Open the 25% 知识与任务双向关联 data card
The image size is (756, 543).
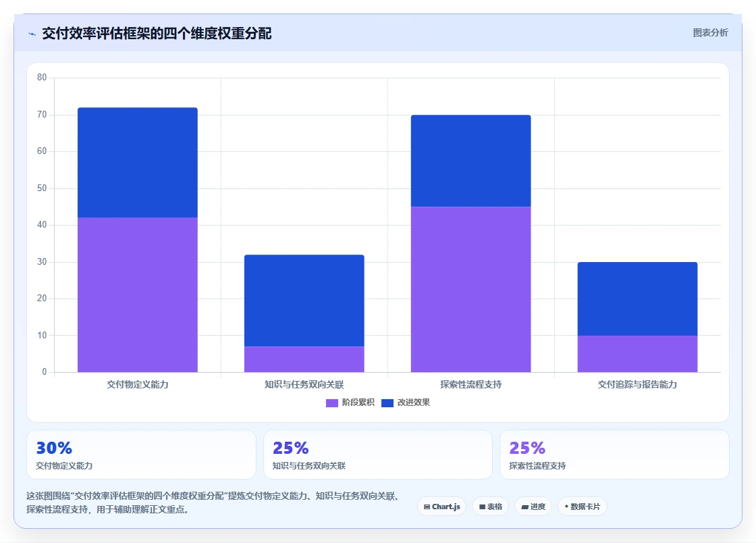tap(377, 455)
